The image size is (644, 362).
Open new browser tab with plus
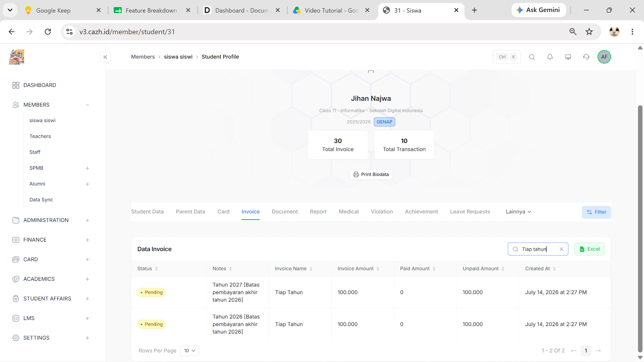click(x=474, y=10)
